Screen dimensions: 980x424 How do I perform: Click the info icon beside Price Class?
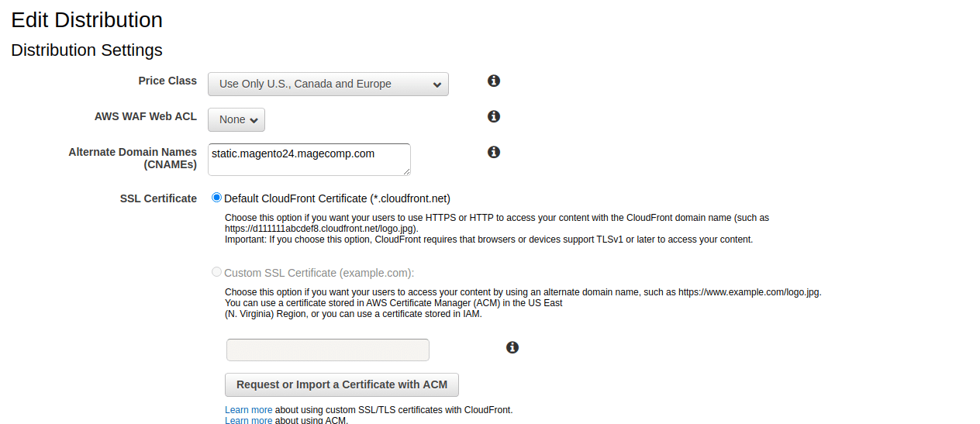click(x=494, y=81)
